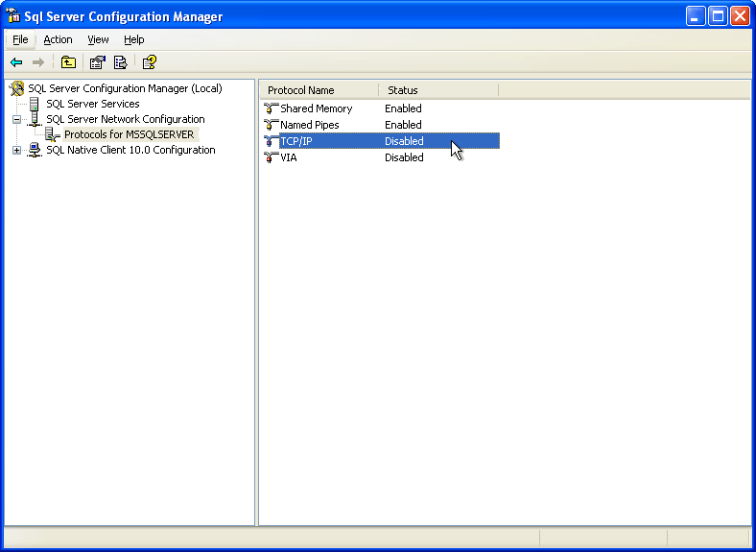The width and height of the screenshot is (756, 552).
Task: Click Enabled status of Shared Memory
Action: [x=403, y=108]
